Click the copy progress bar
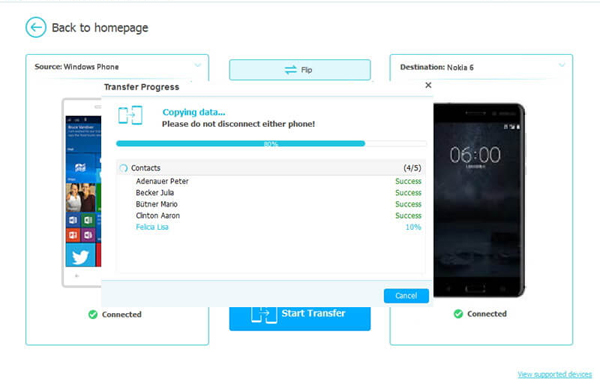The width and height of the screenshot is (600, 386). coord(271,144)
